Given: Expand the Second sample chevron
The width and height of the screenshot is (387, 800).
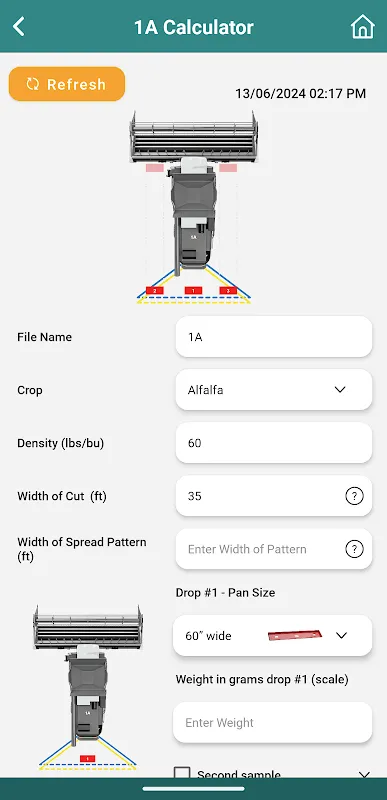Looking at the screenshot, I should point(364,774).
